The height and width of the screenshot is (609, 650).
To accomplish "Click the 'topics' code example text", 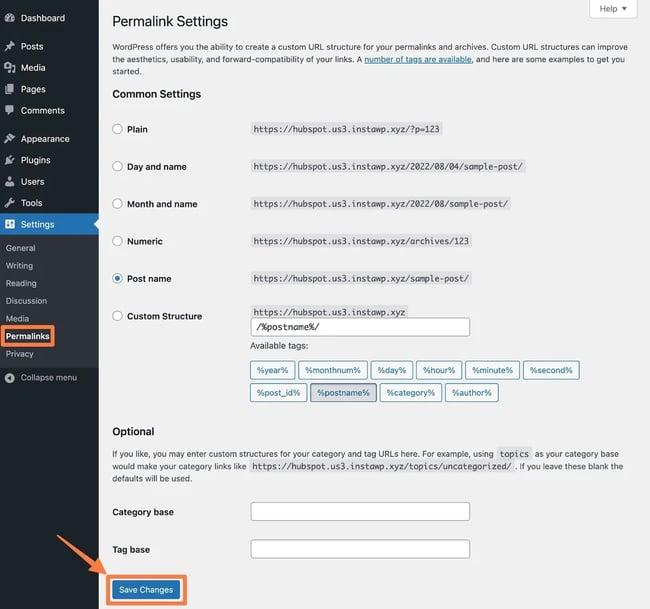I will [514, 454].
